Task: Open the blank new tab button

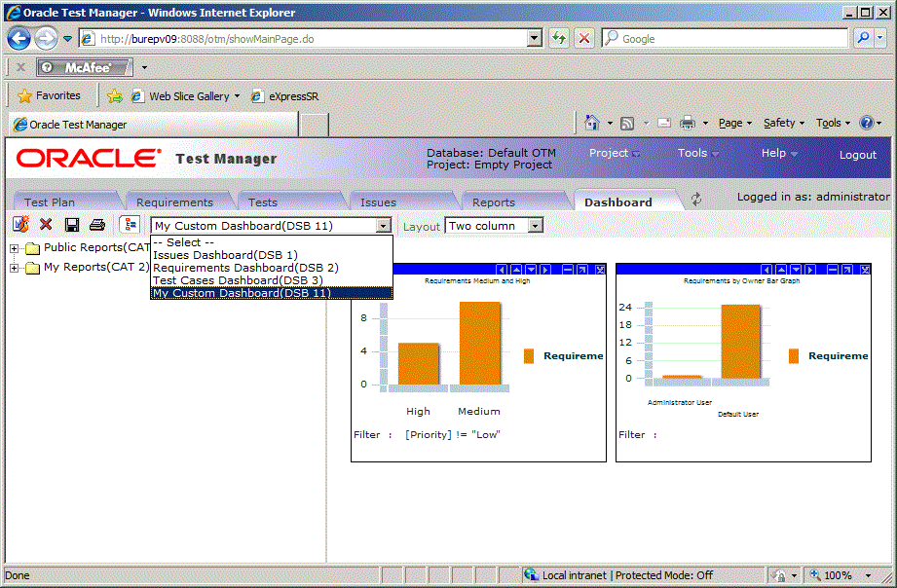Action: (314, 125)
